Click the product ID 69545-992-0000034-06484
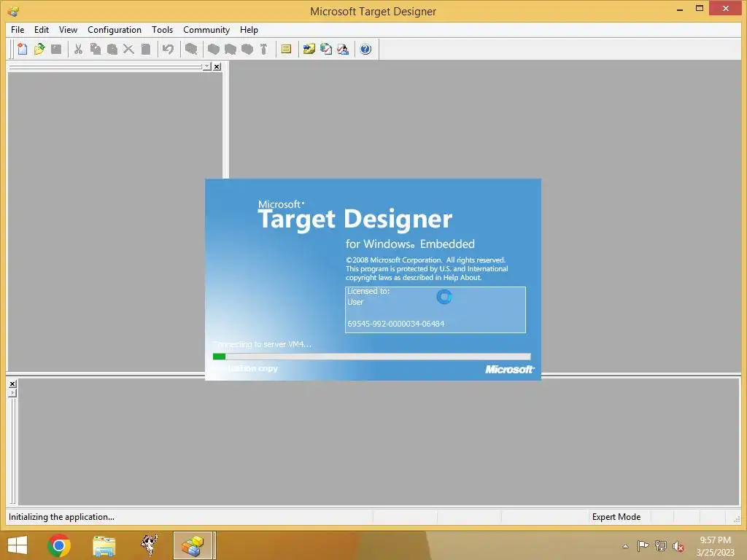 point(396,324)
